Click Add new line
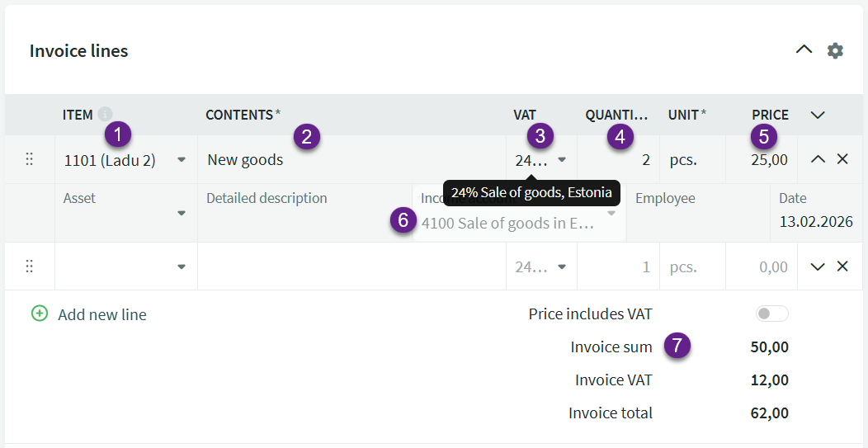The height and width of the screenshot is (448, 868). click(102, 314)
